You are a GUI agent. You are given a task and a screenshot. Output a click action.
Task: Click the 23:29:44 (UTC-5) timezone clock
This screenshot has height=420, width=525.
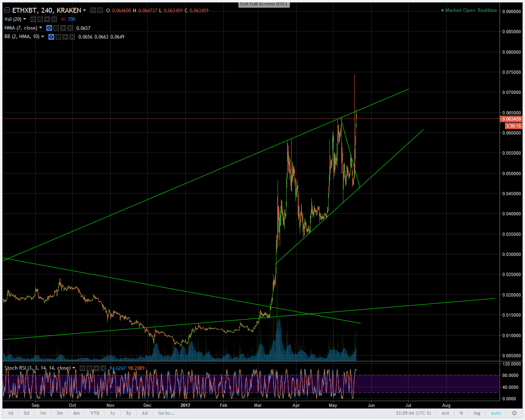click(413, 413)
